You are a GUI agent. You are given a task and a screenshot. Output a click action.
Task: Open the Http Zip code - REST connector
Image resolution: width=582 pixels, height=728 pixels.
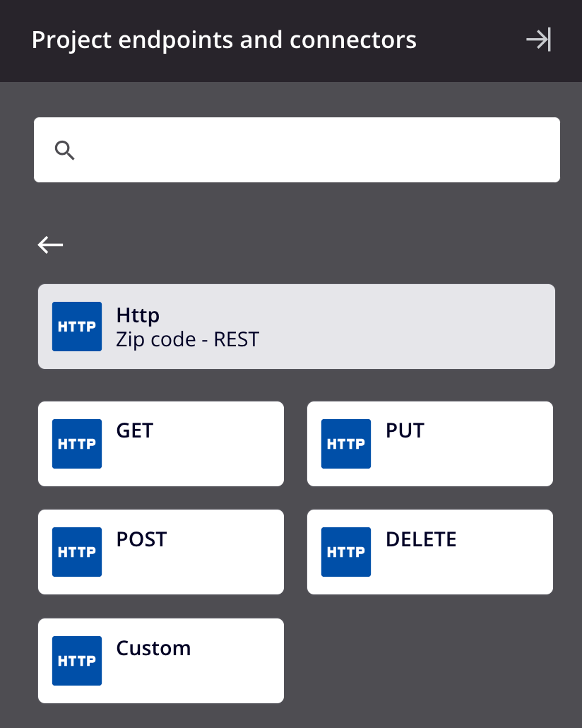click(x=296, y=327)
